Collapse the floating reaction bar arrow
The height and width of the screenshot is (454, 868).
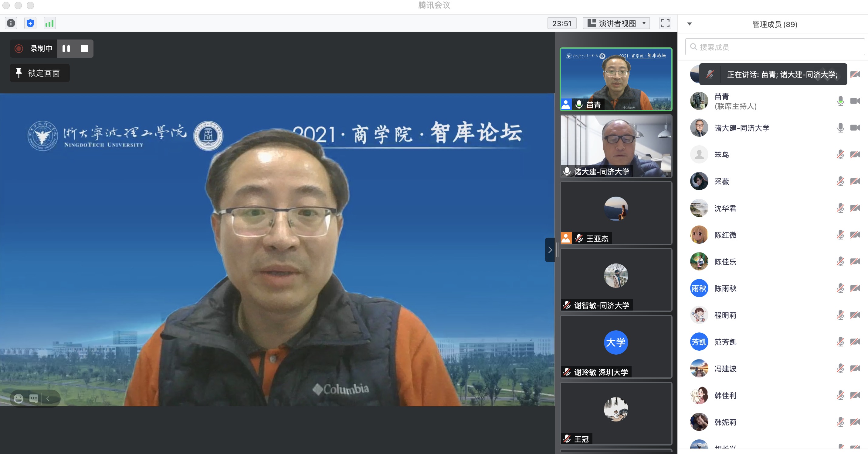[48, 399]
